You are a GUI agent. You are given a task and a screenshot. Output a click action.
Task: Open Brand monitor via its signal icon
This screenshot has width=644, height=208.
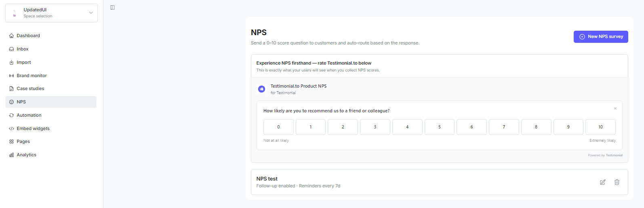11,76
